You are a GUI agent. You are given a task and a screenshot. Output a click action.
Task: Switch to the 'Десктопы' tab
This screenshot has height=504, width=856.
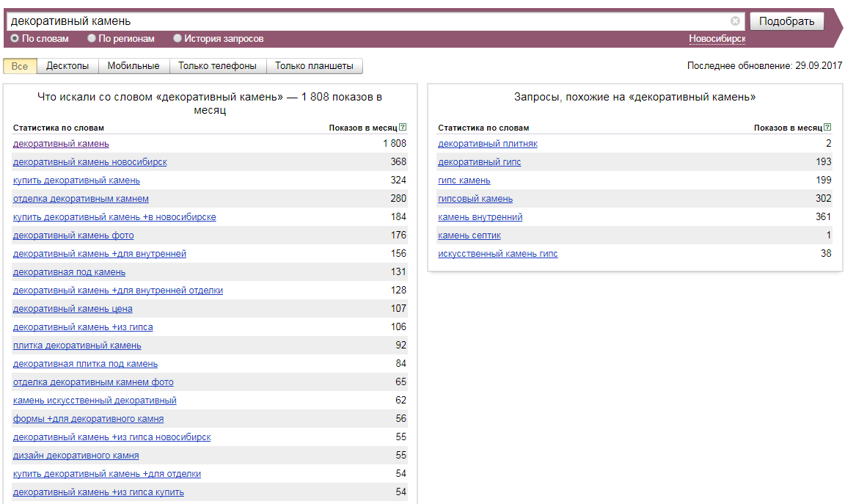click(x=67, y=66)
